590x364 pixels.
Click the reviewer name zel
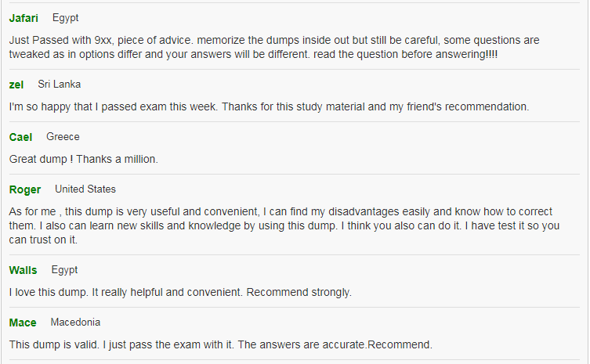(x=16, y=85)
